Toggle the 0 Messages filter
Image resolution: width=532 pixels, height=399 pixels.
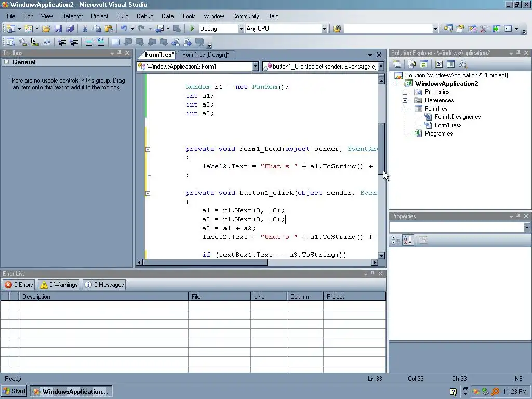click(x=104, y=285)
